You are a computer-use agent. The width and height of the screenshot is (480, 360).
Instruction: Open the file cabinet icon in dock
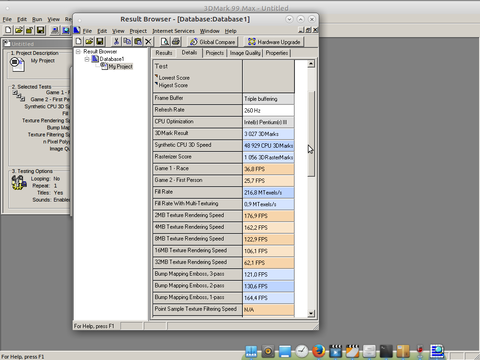[x=369, y=351]
